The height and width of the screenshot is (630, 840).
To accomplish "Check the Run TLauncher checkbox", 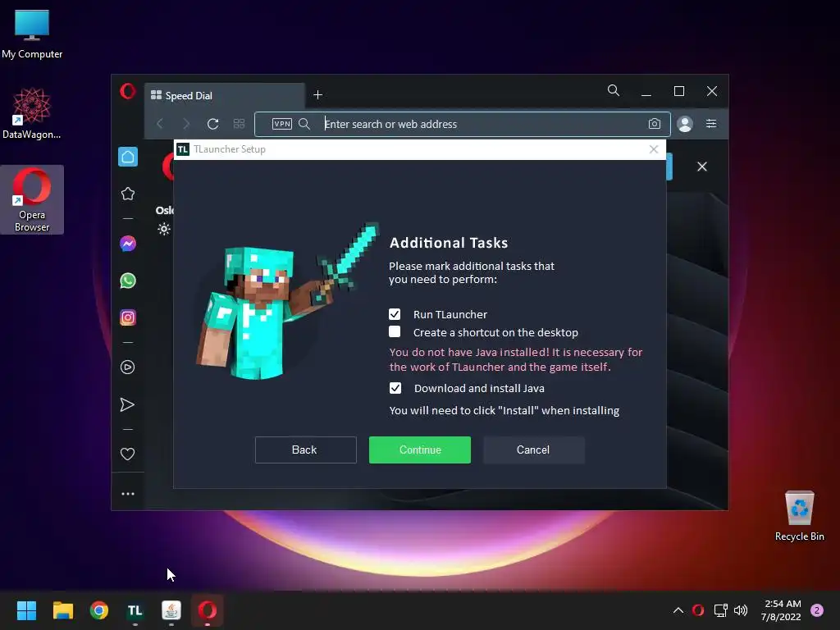I will point(395,314).
